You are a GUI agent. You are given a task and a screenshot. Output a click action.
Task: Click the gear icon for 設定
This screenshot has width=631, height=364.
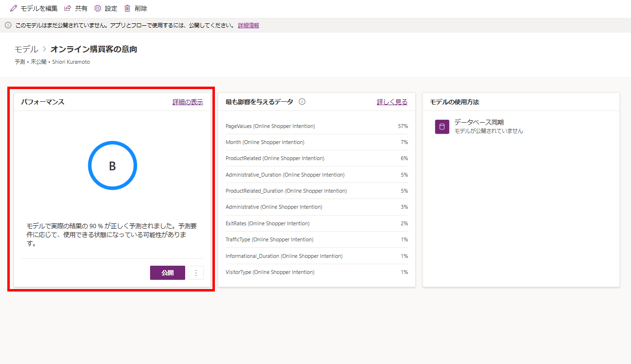coord(97,8)
